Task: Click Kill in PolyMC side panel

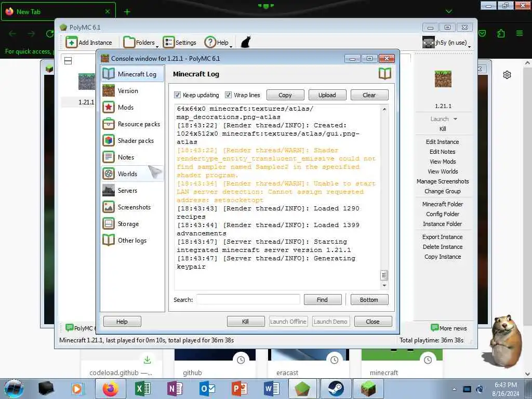Action: (443, 129)
